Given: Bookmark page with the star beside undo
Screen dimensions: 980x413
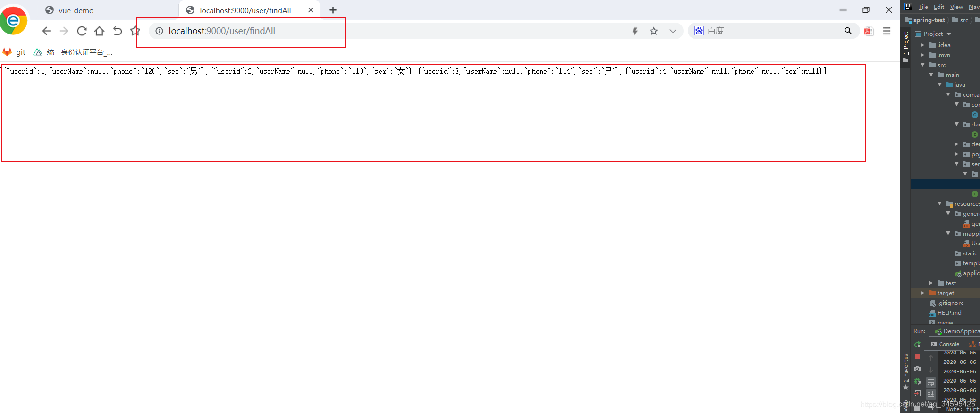Looking at the screenshot, I should [x=135, y=31].
